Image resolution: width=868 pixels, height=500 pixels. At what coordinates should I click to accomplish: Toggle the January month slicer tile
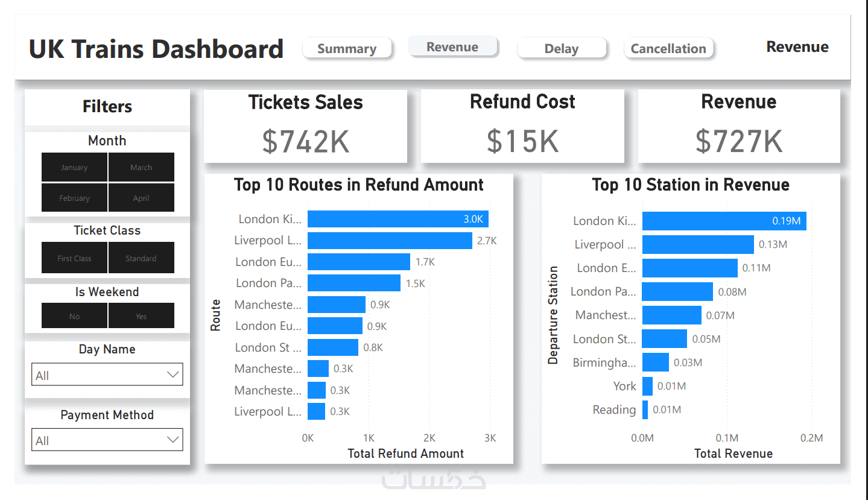[x=74, y=167]
